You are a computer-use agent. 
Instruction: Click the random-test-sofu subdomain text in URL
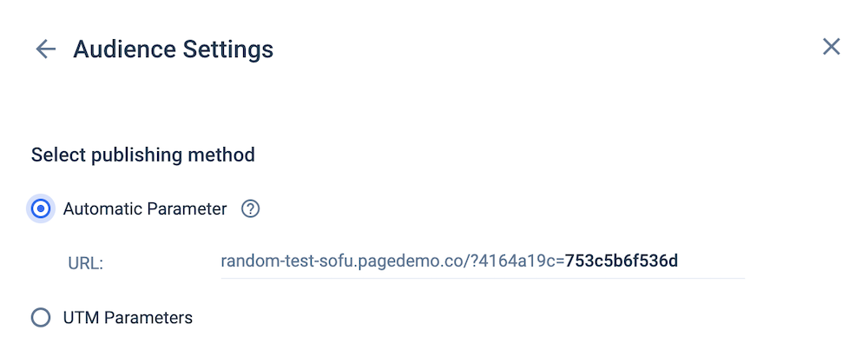pos(279,261)
